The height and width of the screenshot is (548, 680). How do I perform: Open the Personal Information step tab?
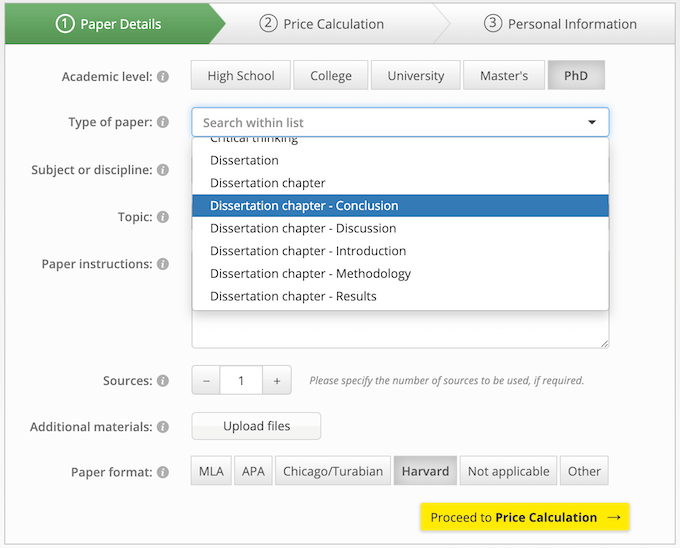(560, 24)
